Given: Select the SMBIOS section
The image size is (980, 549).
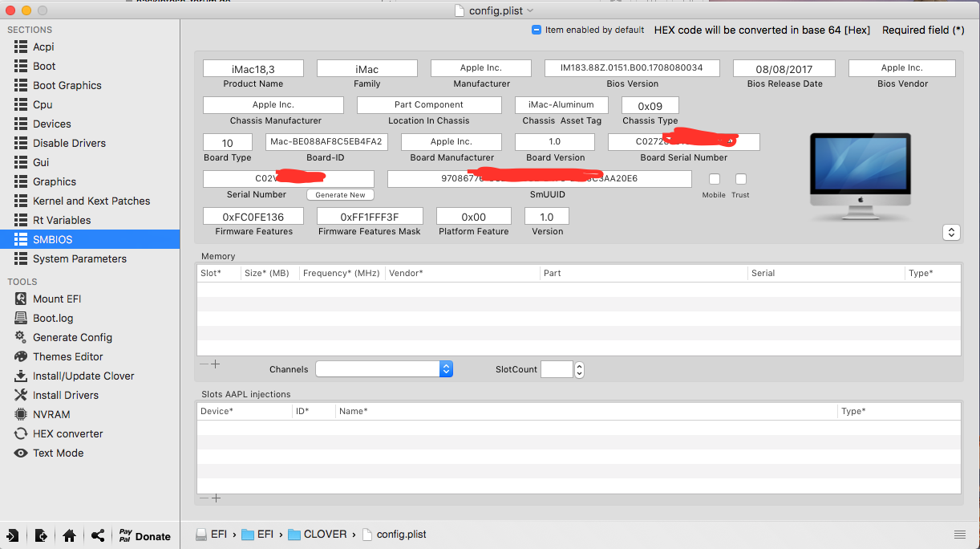Looking at the screenshot, I should tap(90, 239).
